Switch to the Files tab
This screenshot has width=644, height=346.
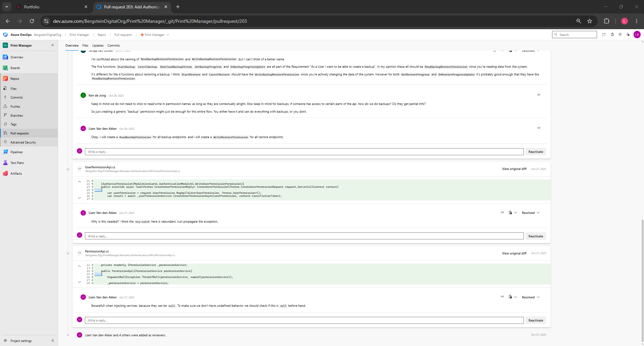tap(85, 46)
